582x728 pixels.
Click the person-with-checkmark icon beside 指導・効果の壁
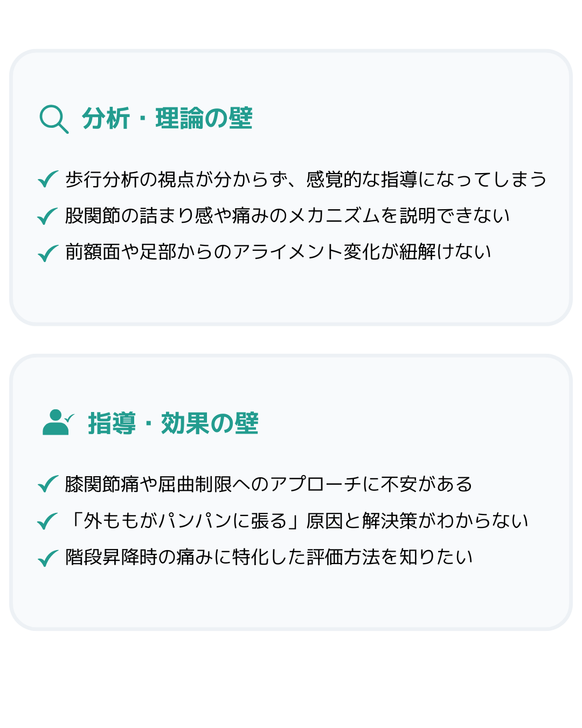click(58, 422)
